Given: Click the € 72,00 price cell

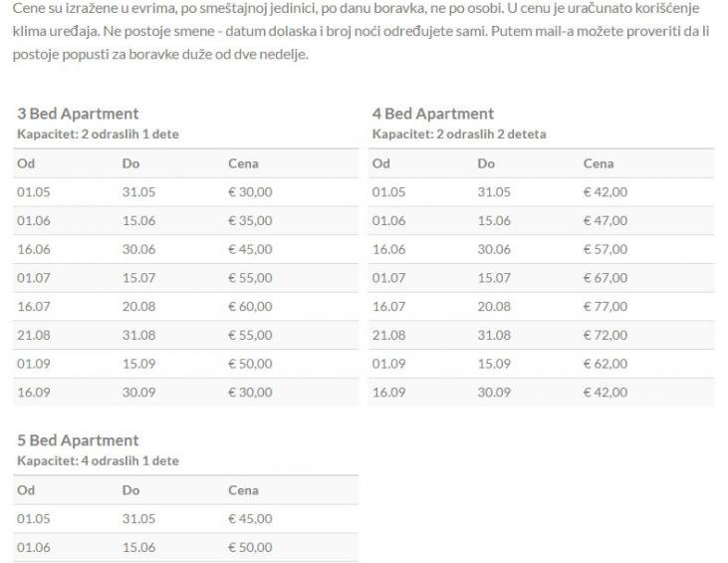Looking at the screenshot, I should [606, 336].
